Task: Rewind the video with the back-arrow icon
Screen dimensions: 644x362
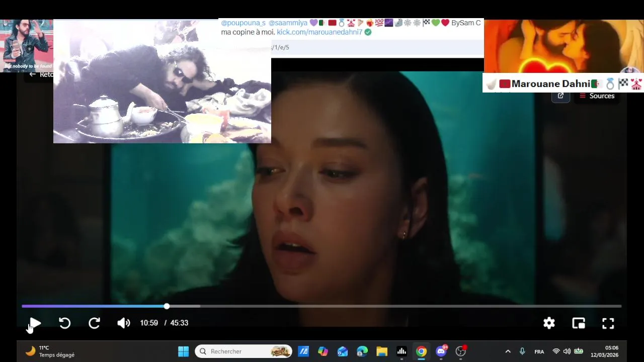Action: (x=64, y=323)
